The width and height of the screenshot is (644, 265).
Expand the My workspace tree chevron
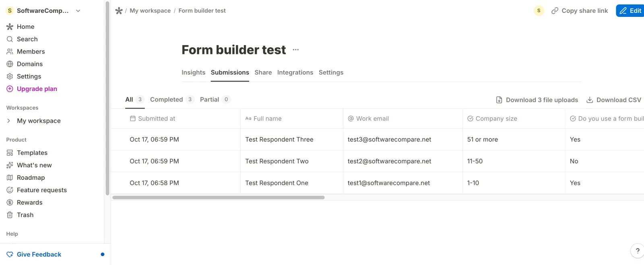(9, 121)
